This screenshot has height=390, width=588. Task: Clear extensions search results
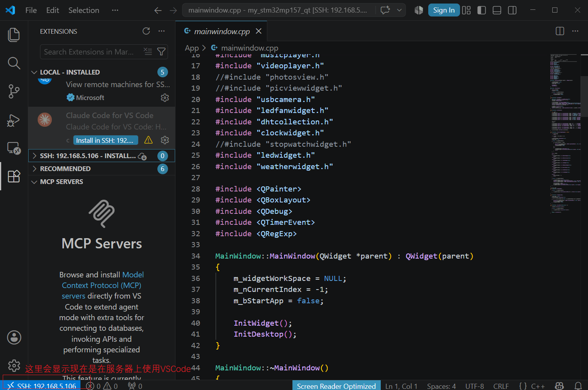tap(148, 51)
